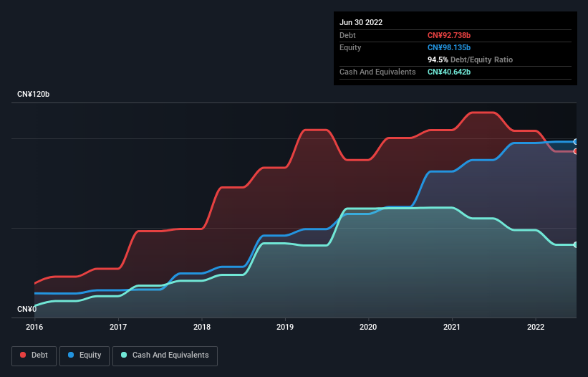Toggle the Debt series in the legend

34,355
